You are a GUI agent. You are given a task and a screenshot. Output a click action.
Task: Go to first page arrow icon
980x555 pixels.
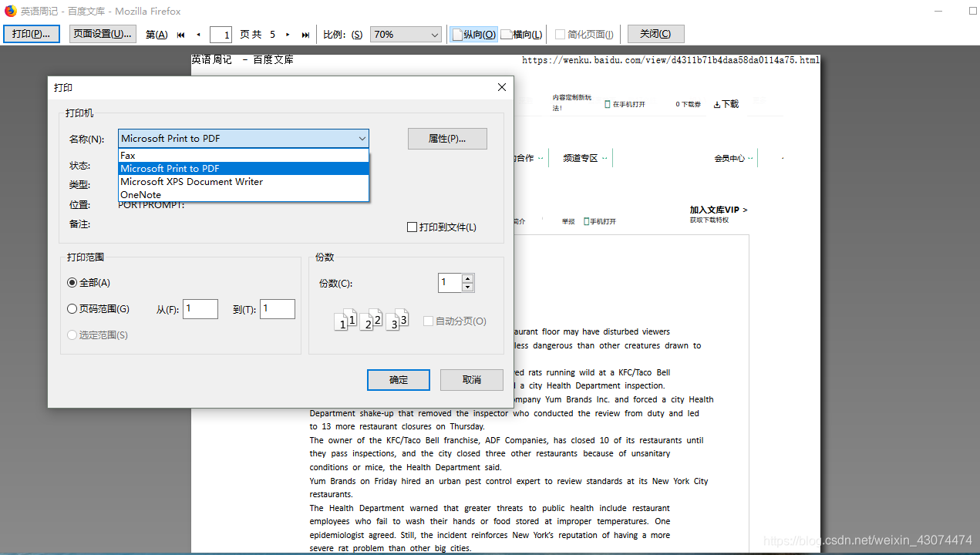[x=181, y=35]
